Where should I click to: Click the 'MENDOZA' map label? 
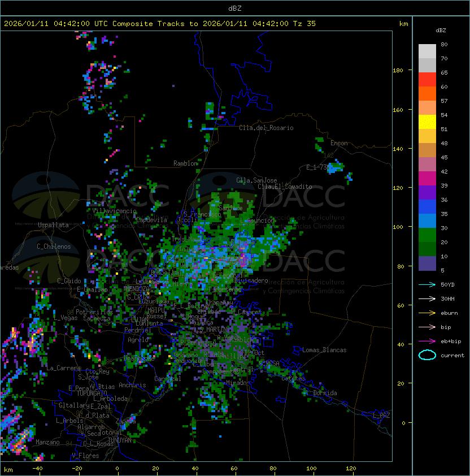[x=137, y=288]
